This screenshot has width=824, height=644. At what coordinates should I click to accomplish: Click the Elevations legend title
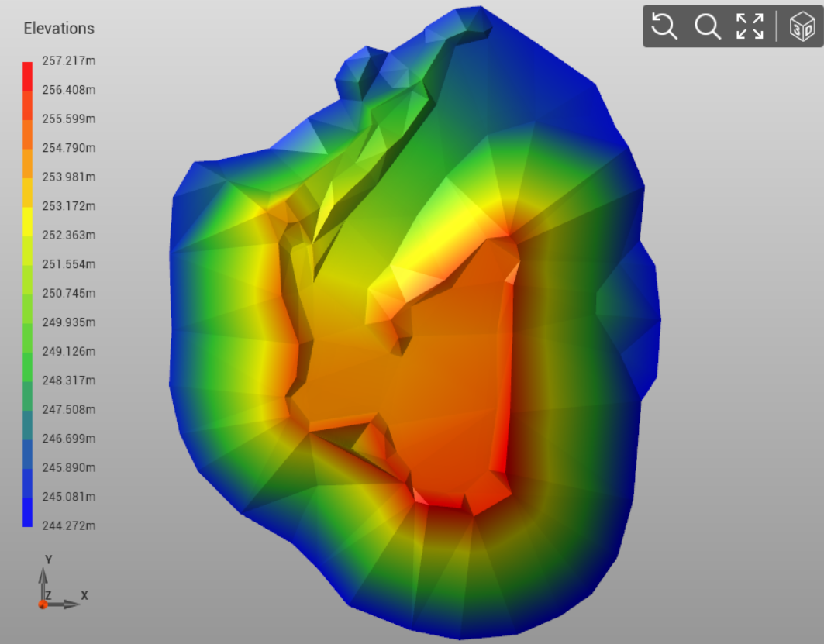[x=59, y=29]
